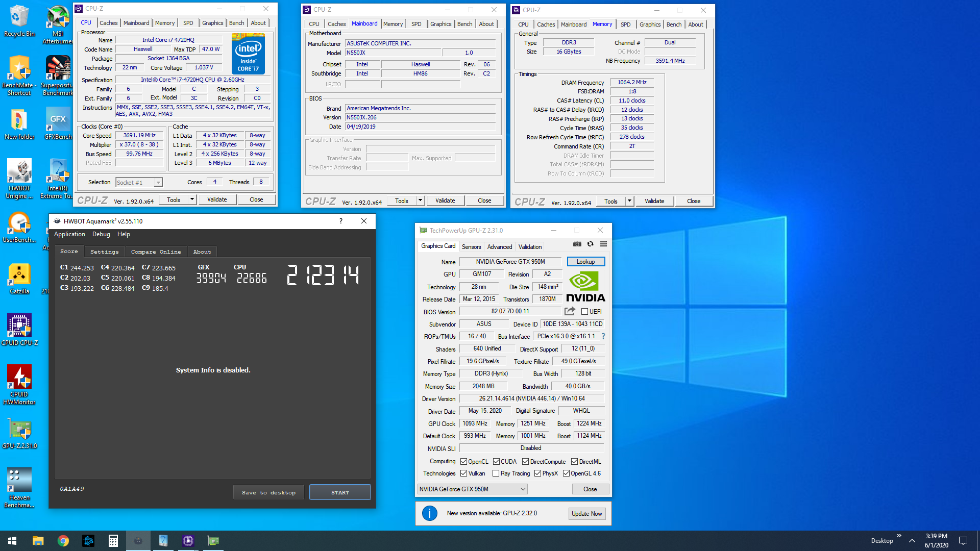
Task: Toggle the OpenGL 4.6 checkbox
Action: coord(566,473)
